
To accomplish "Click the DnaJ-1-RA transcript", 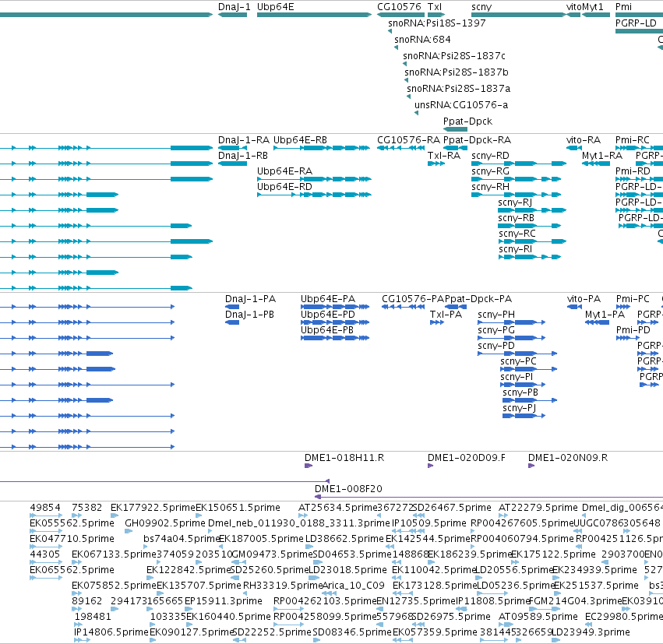I will pyautogui.click(x=233, y=148).
